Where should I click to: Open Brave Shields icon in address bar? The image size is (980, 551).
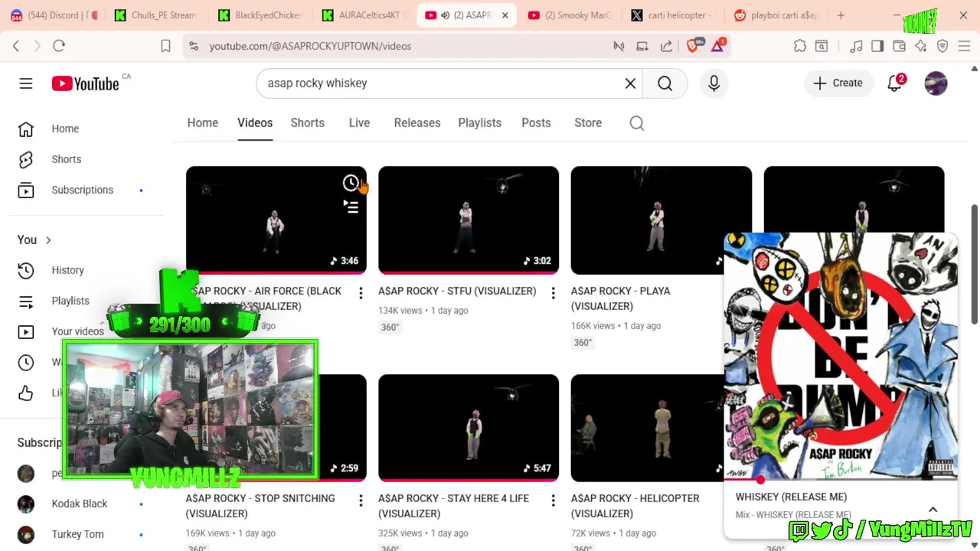694,46
